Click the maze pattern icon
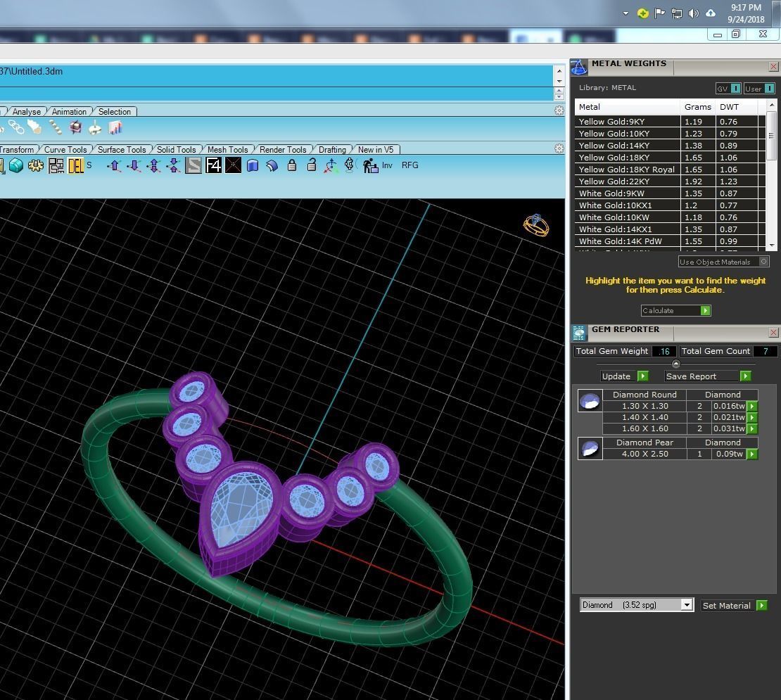The height and width of the screenshot is (700, 781). point(56,165)
